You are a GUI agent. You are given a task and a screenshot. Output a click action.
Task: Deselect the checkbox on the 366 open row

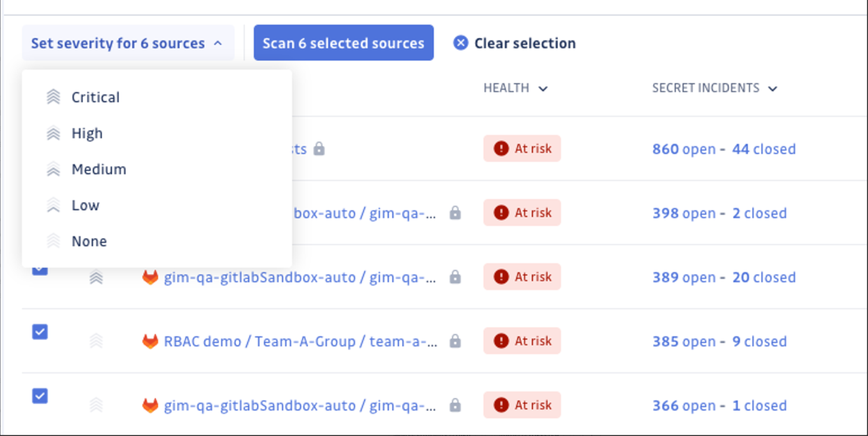[x=40, y=396]
